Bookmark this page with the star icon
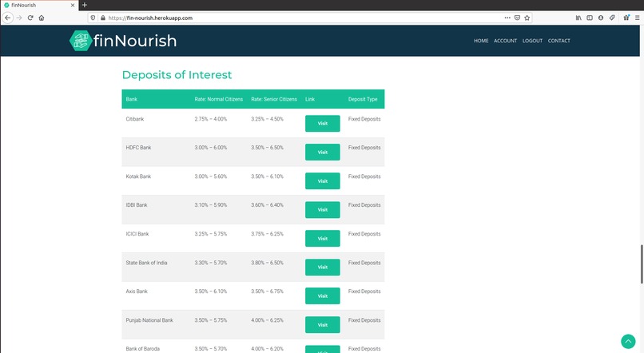The width and height of the screenshot is (644, 353). point(527,18)
